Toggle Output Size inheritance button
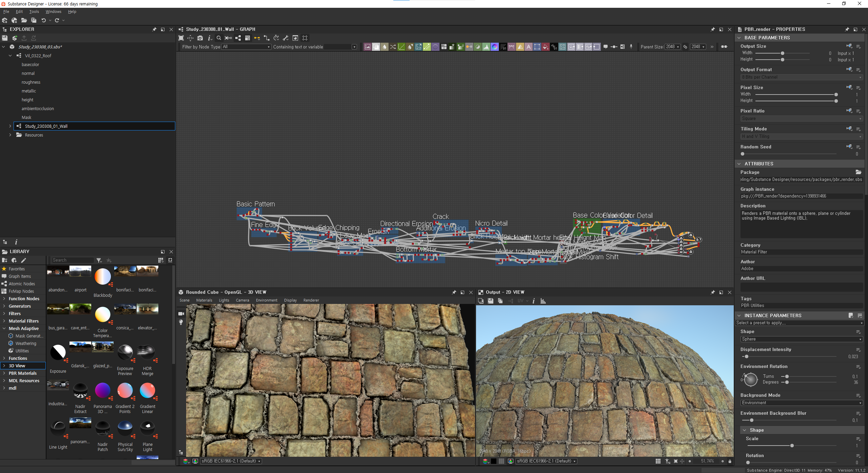The width and height of the screenshot is (868, 473). (849, 46)
